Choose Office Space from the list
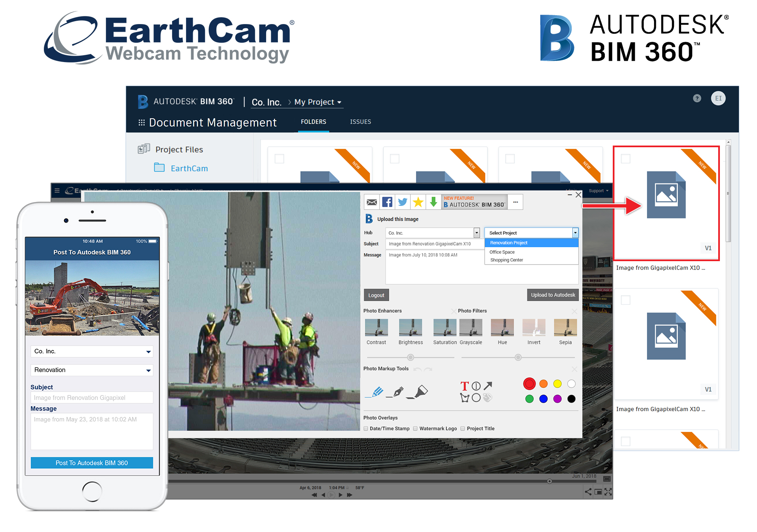This screenshot has width=757, height=532. tap(531, 252)
